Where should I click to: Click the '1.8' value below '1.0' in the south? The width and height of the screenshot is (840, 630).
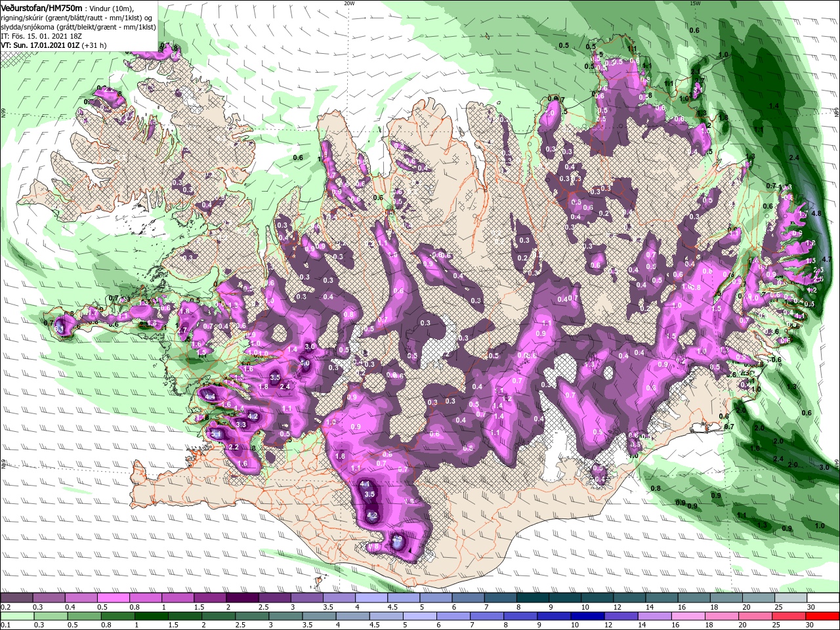point(340,456)
